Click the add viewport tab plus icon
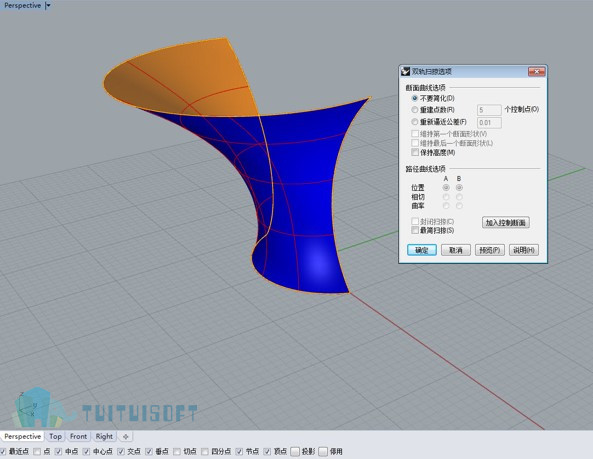Screen dimensions: 593x459 pyautogui.click(x=126, y=437)
